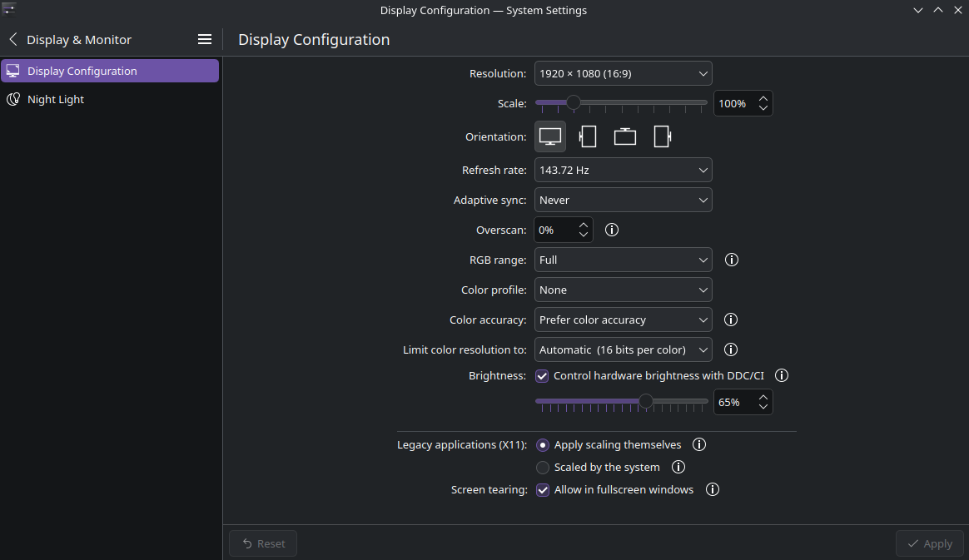Screen dimensions: 969x560
Task: Select Display Configuration in the sidebar
Action: coord(110,71)
